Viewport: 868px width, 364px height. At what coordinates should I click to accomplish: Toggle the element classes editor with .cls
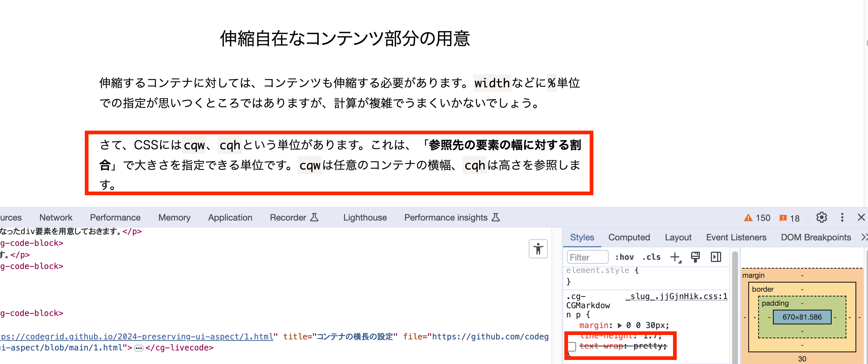click(651, 257)
